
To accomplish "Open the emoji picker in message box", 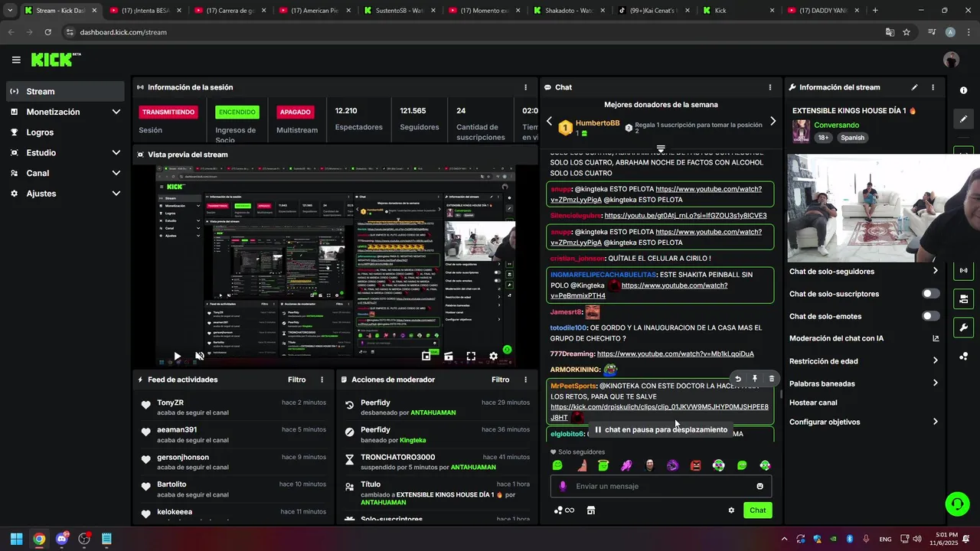I will pyautogui.click(x=759, y=486).
